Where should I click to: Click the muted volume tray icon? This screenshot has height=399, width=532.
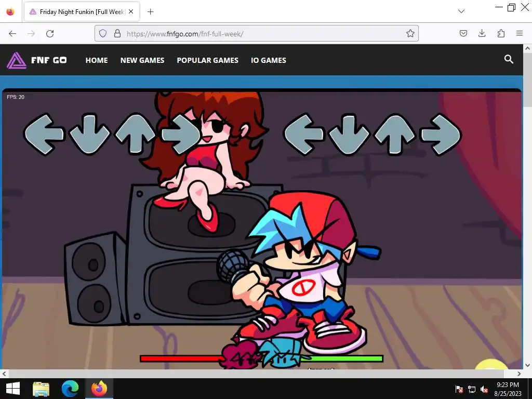tap(484, 389)
